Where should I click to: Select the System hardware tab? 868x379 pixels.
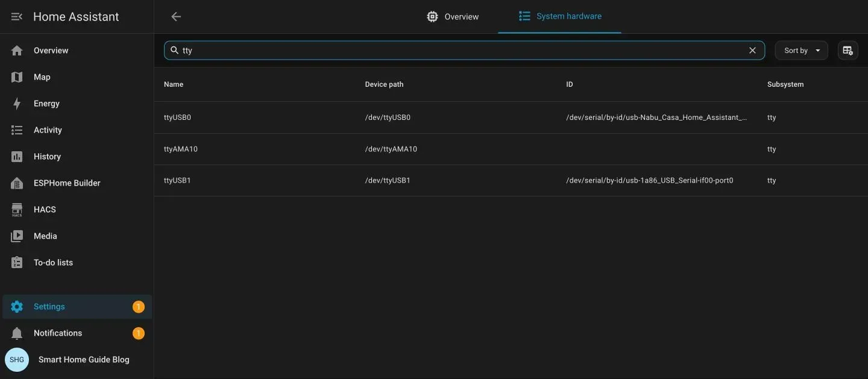pyautogui.click(x=560, y=16)
